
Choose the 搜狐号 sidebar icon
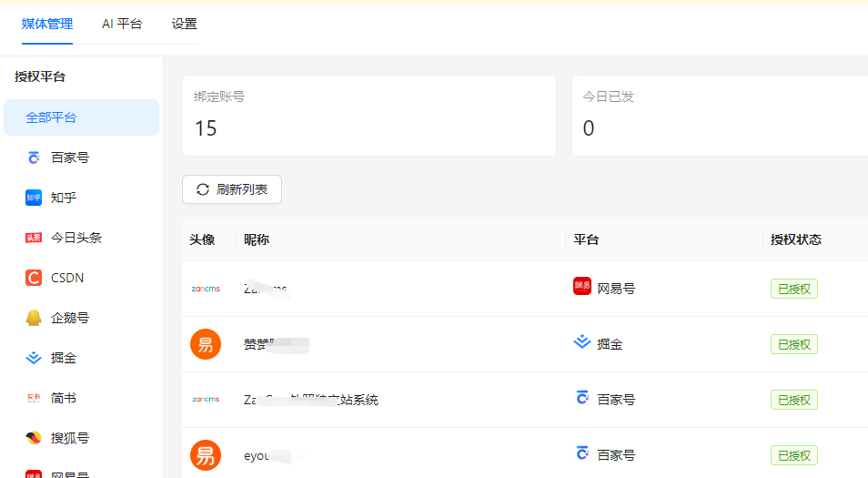(x=34, y=438)
